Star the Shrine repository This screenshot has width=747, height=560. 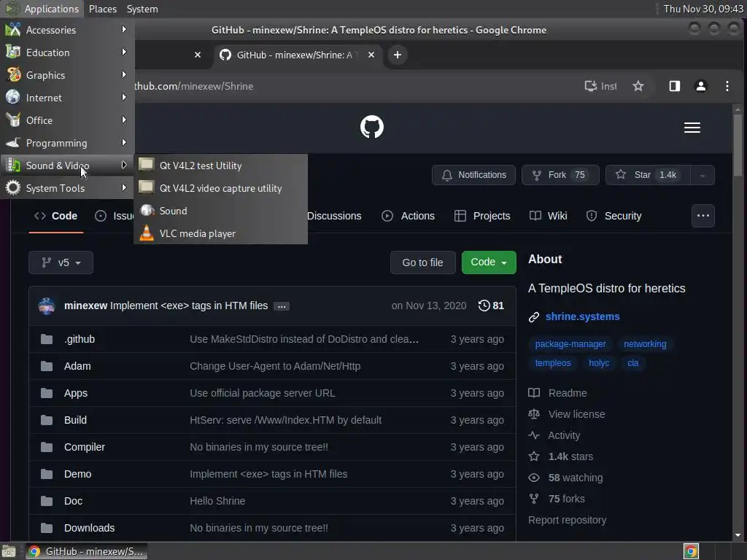click(647, 175)
